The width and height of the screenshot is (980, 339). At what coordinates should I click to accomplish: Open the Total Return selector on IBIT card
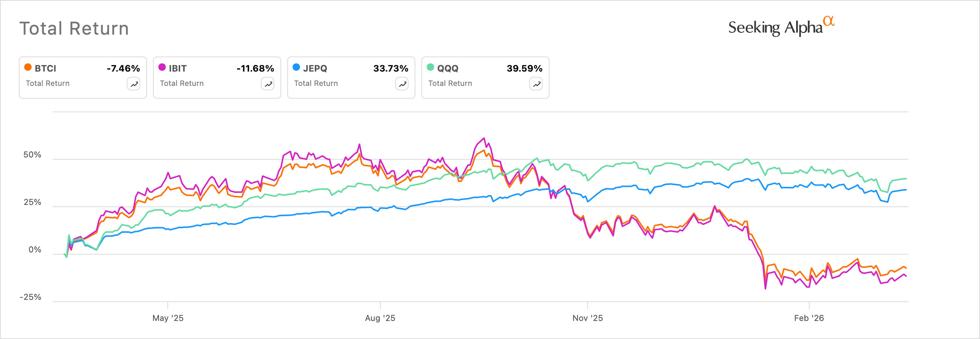(182, 83)
